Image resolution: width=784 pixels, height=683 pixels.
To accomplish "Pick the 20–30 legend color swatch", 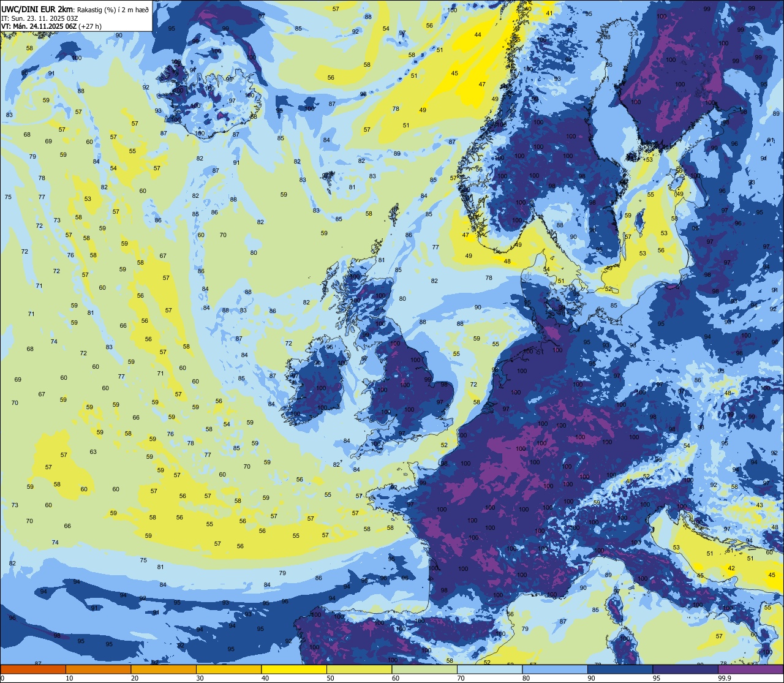I will click(164, 669).
